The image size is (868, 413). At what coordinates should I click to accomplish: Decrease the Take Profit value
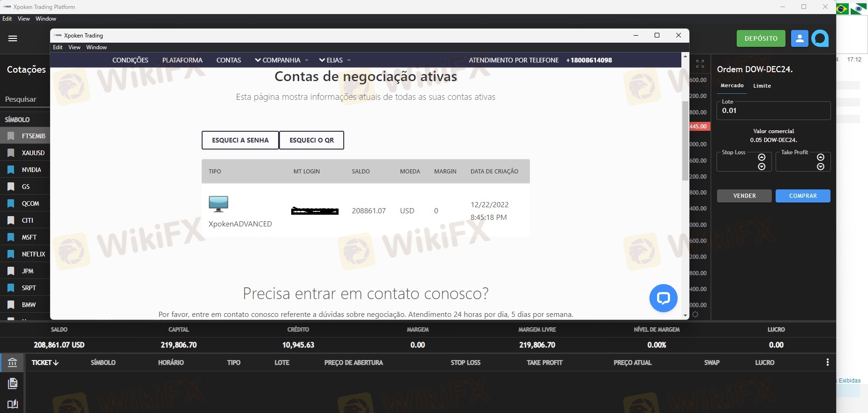click(x=821, y=166)
